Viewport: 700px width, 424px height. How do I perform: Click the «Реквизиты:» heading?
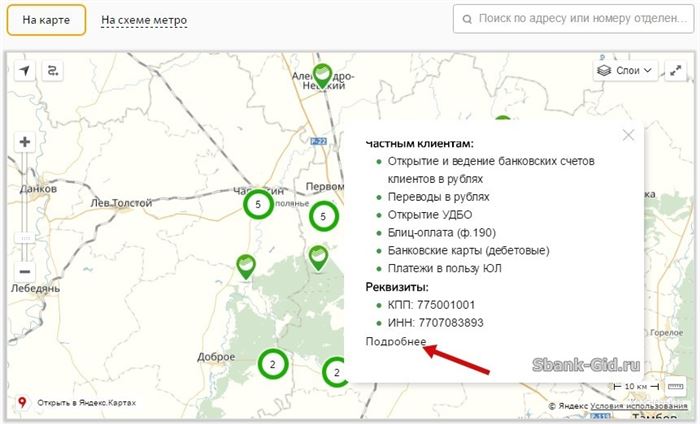tap(397, 287)
